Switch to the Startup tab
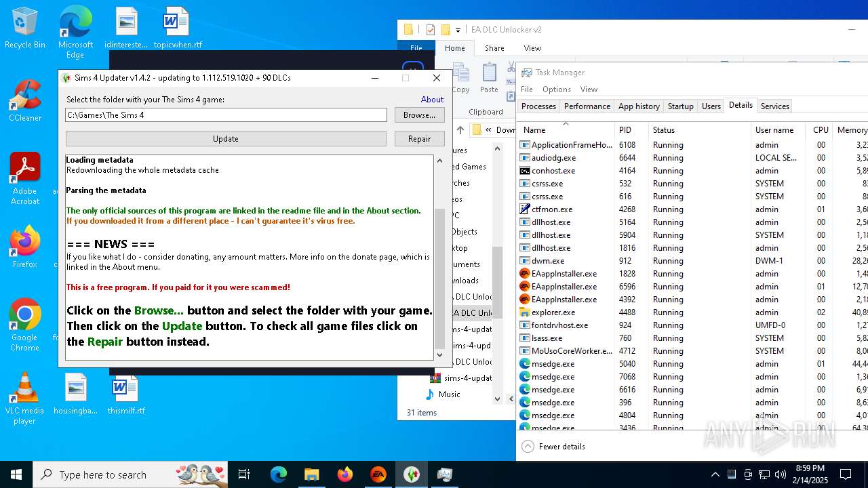The image size is (868, 488). [x=680, y=106]
